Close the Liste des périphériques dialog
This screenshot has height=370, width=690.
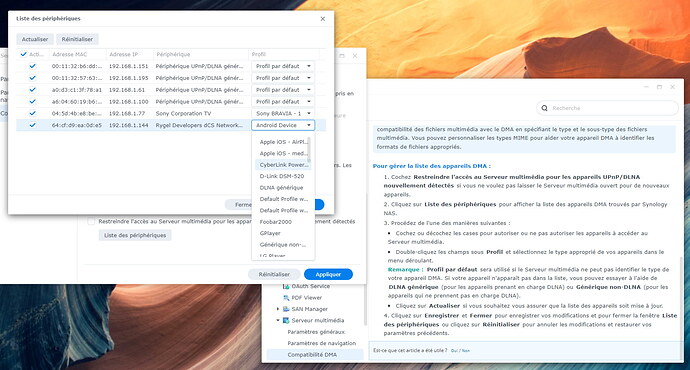coord(323,19)
